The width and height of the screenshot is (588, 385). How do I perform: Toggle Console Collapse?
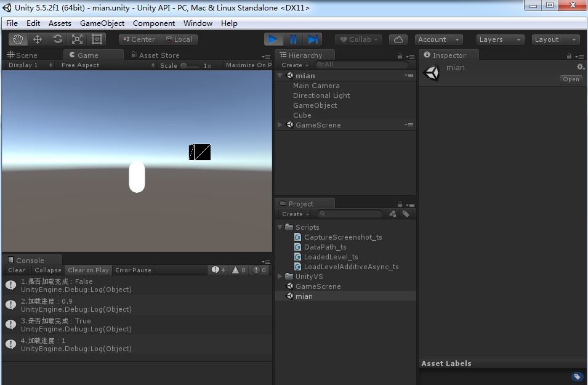coord(47,270)
